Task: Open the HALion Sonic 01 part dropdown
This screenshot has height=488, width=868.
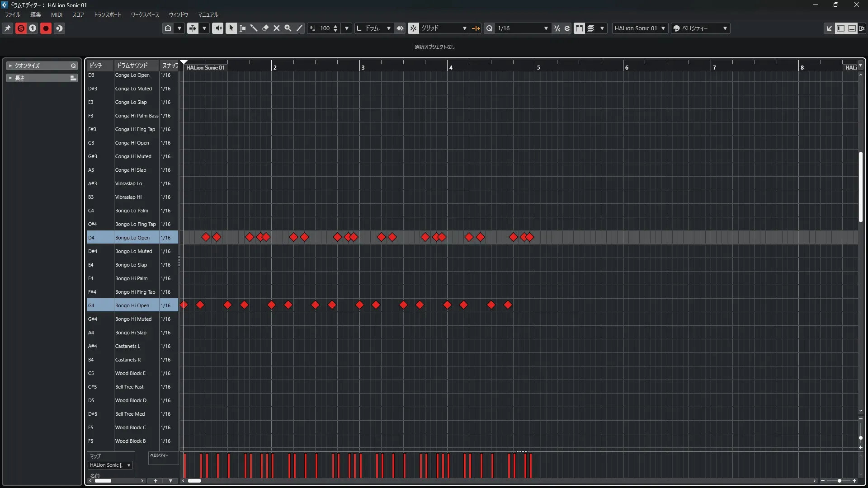Action: (640, 28)
